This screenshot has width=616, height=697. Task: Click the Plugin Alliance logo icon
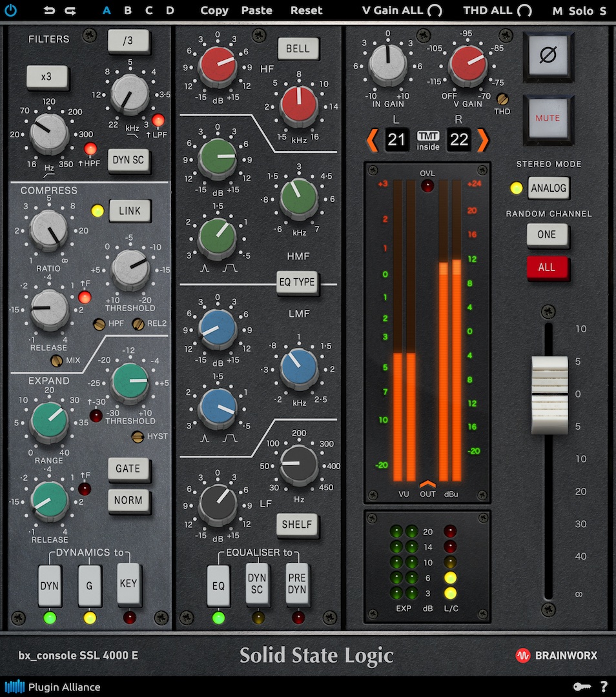pos(15,687)
